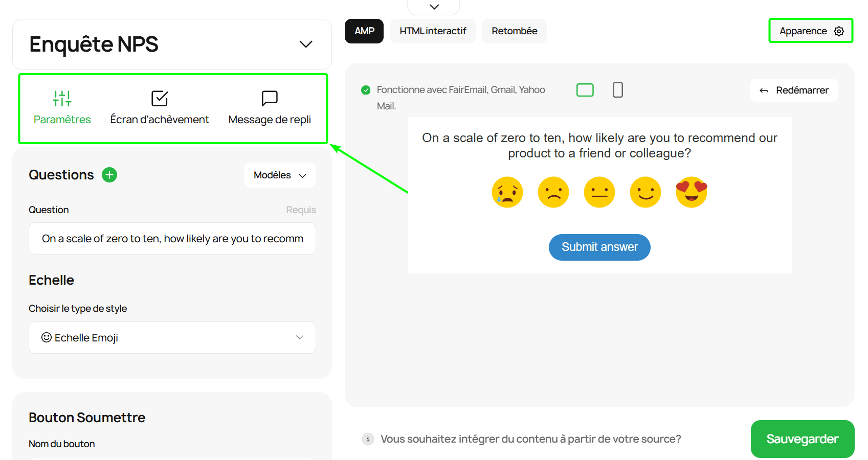This screenshot has height=460, width=868.
Task: Switch preview to desktop view
Action: 585,90
